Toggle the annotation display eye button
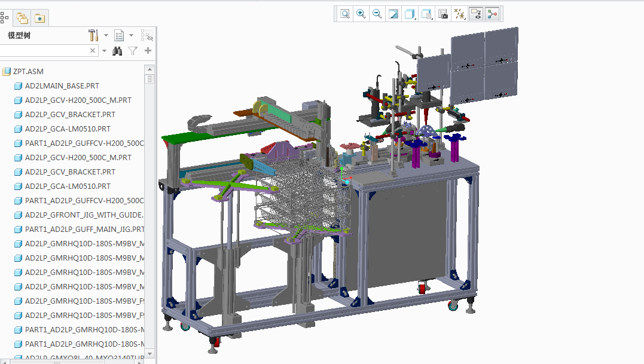 [476, 14]
